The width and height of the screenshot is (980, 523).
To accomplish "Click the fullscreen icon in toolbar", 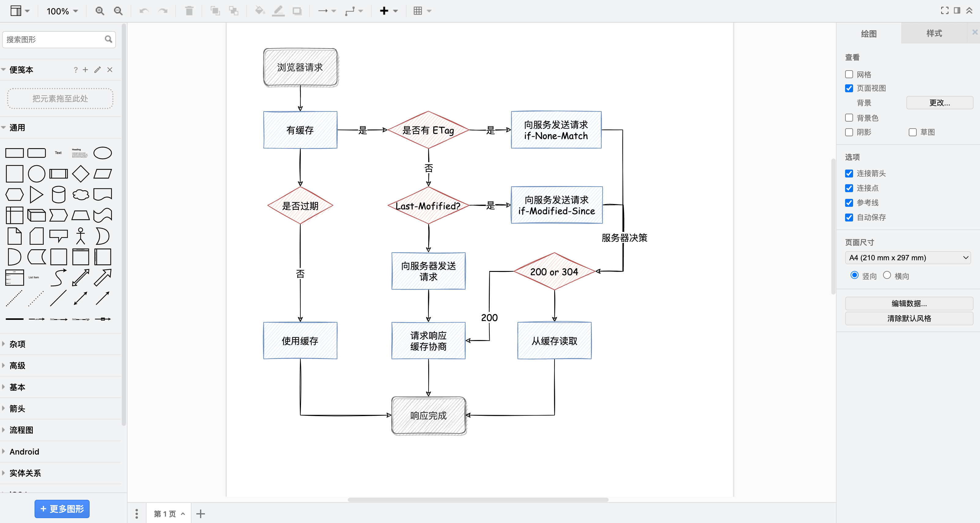I will click(x=944, y=11).
